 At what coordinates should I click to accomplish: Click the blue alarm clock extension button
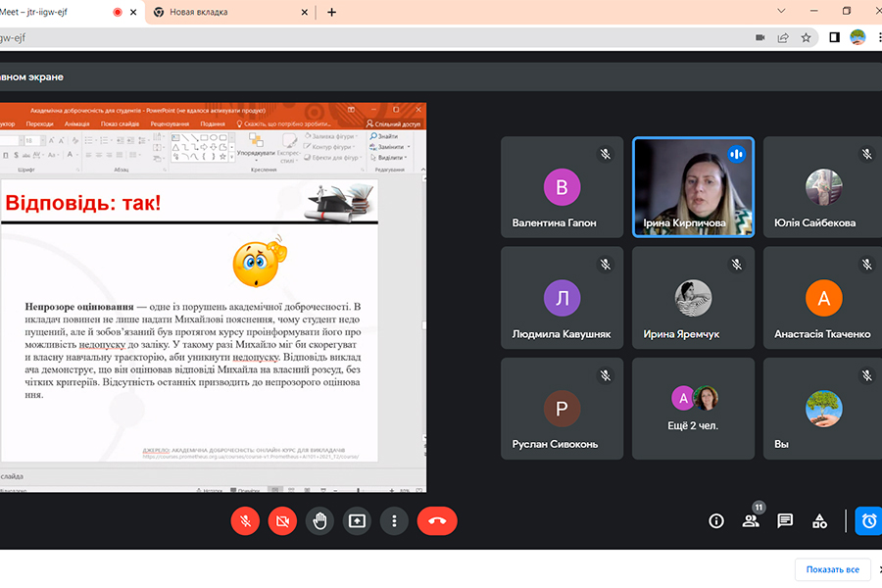coord(869,520)
